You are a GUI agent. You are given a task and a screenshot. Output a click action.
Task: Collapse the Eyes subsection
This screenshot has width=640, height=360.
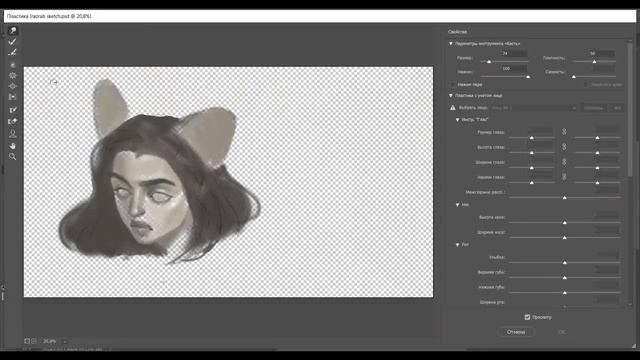[457, 120]
